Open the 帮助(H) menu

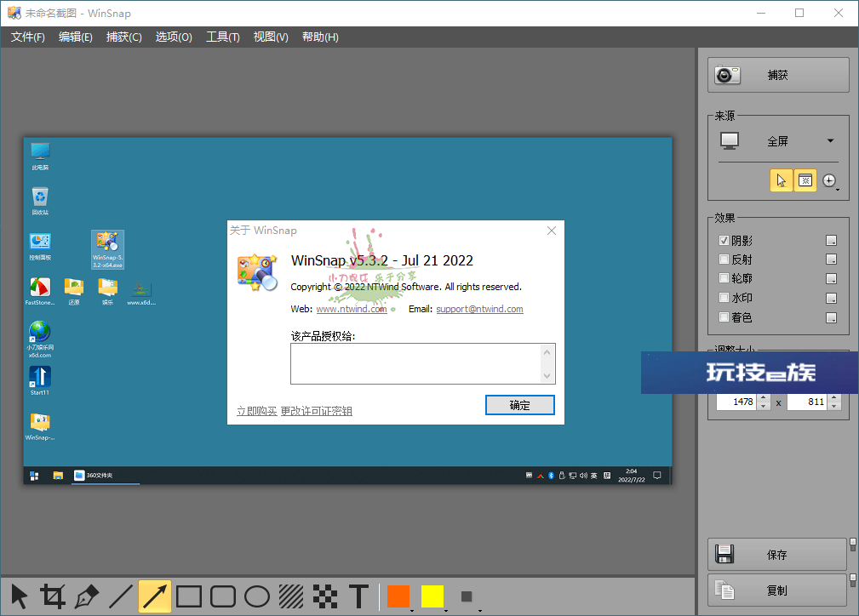click(x=320, y=37)
